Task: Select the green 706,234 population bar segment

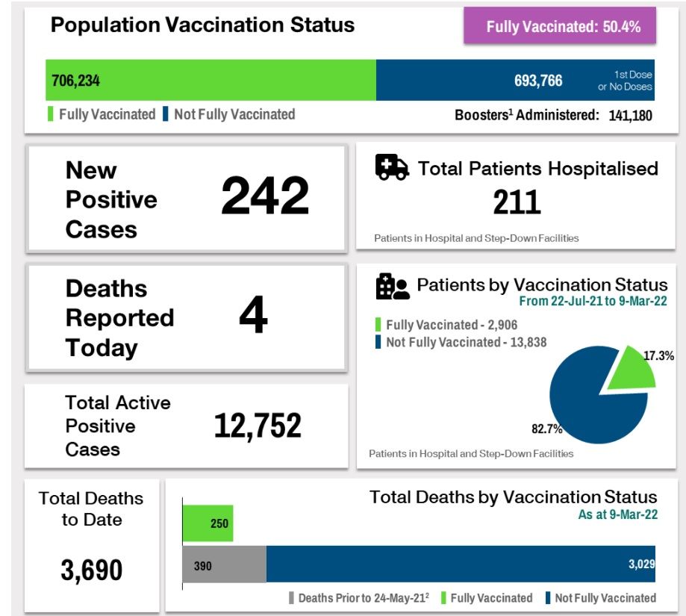Action: point(211,80)
